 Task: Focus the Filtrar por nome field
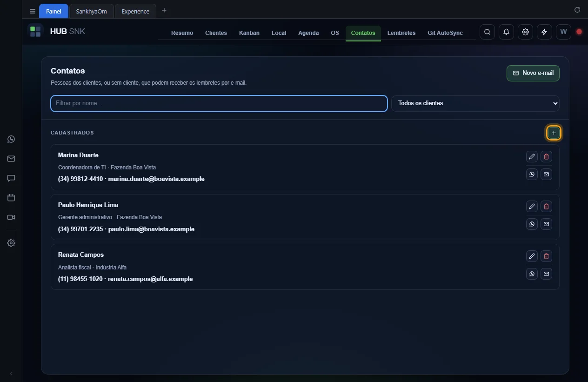coord(219,103)
